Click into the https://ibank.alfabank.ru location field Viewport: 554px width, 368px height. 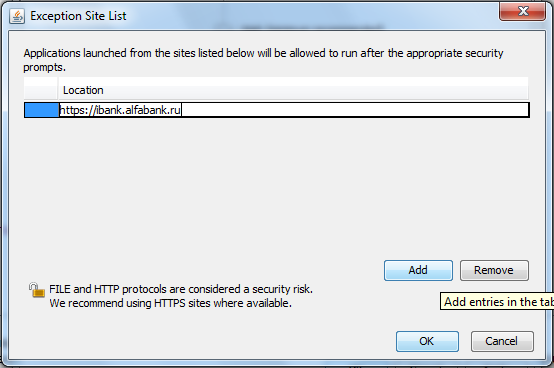(x=294, y=110)
